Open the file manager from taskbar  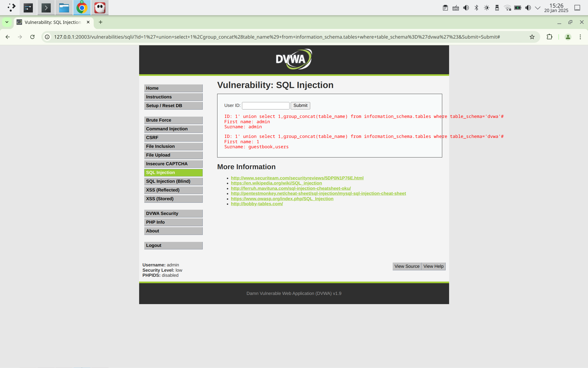[x=64, y=8]
